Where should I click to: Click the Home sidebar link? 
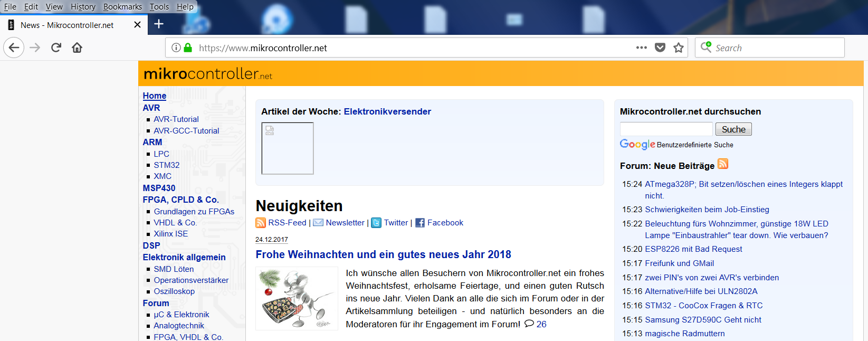click(155, 96)
